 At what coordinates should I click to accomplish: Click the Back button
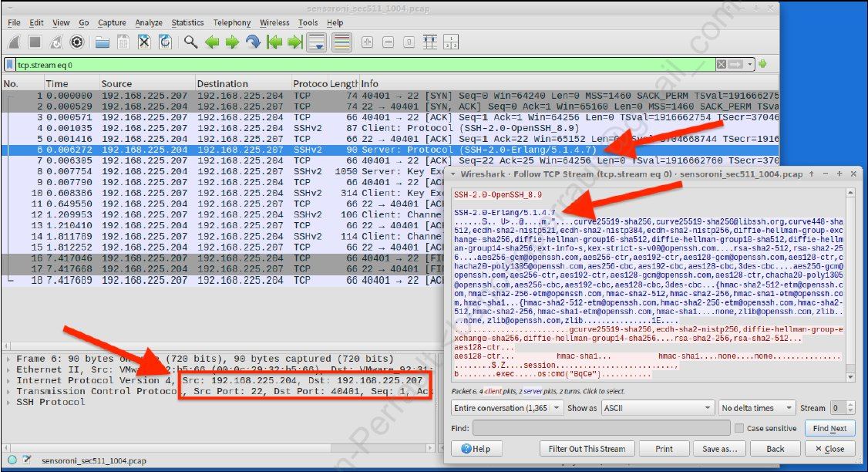click(775, 449)
